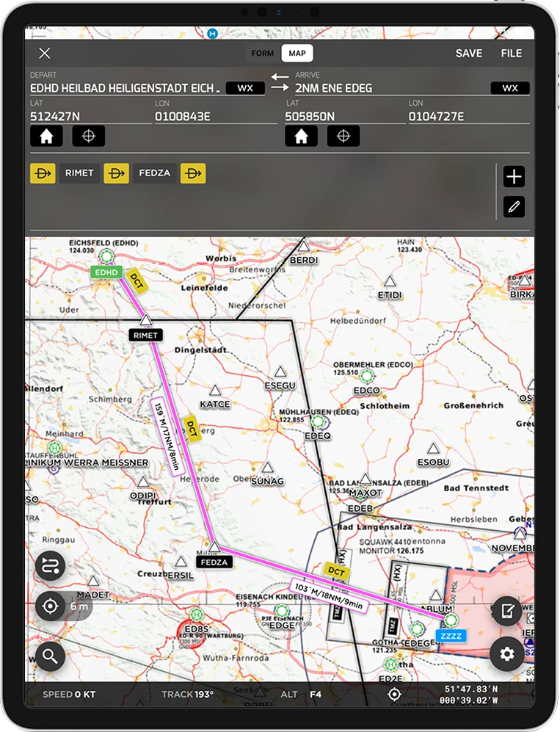The image size is (560, 732).
Task: Edit departure longitude 0100843E
Action: pos(216,116)
